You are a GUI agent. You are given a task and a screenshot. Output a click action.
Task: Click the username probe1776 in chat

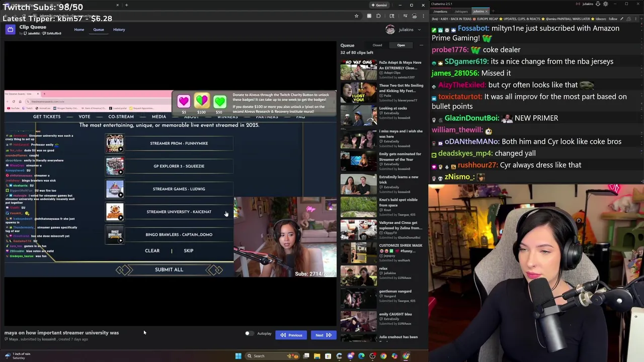450,50
